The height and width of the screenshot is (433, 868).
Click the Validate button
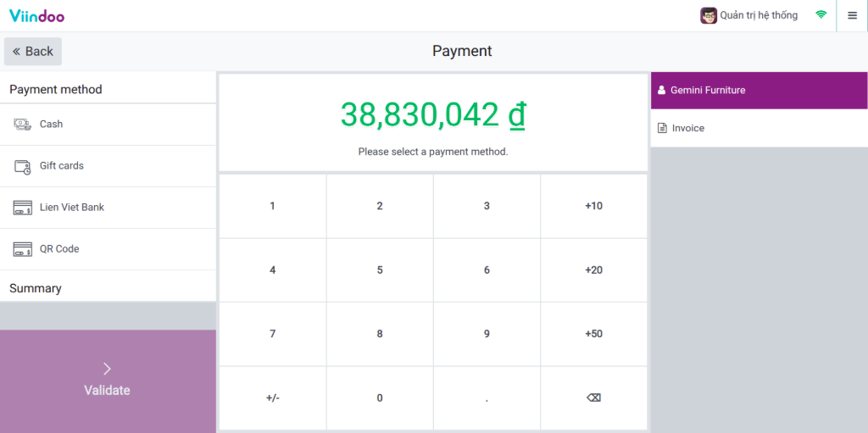108,381
